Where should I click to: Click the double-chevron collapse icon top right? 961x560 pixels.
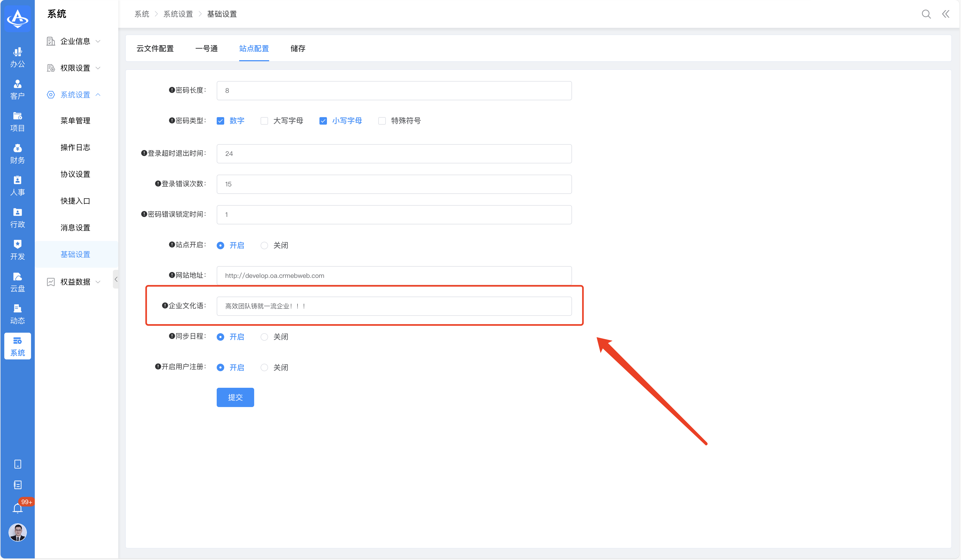pos(946,14)
